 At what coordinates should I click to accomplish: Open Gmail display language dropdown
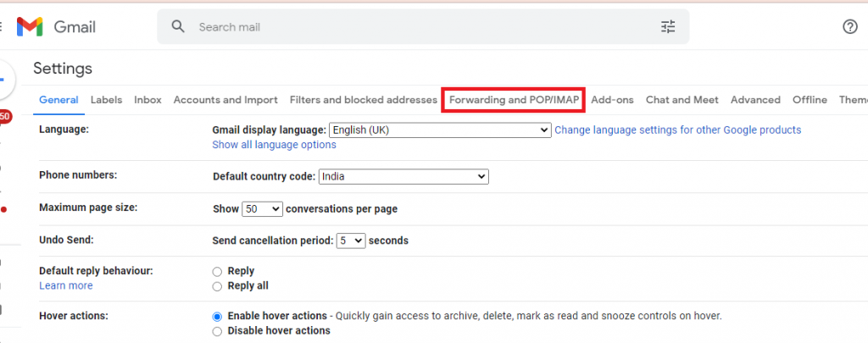(440, 130)
